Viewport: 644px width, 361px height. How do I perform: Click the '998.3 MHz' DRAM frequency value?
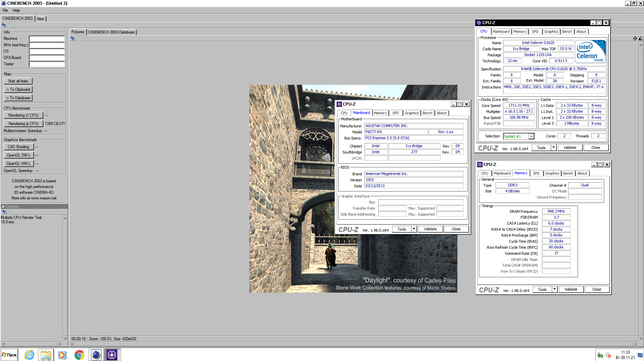pyautogui.click(x=556, y=211)
